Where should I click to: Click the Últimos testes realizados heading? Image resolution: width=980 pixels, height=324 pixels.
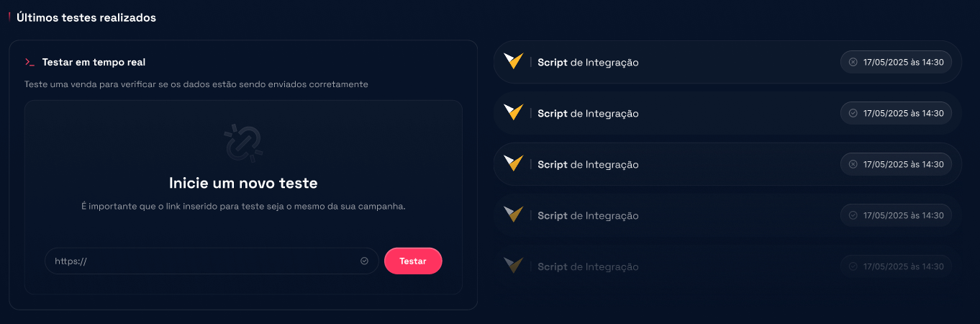coord(86,17)
